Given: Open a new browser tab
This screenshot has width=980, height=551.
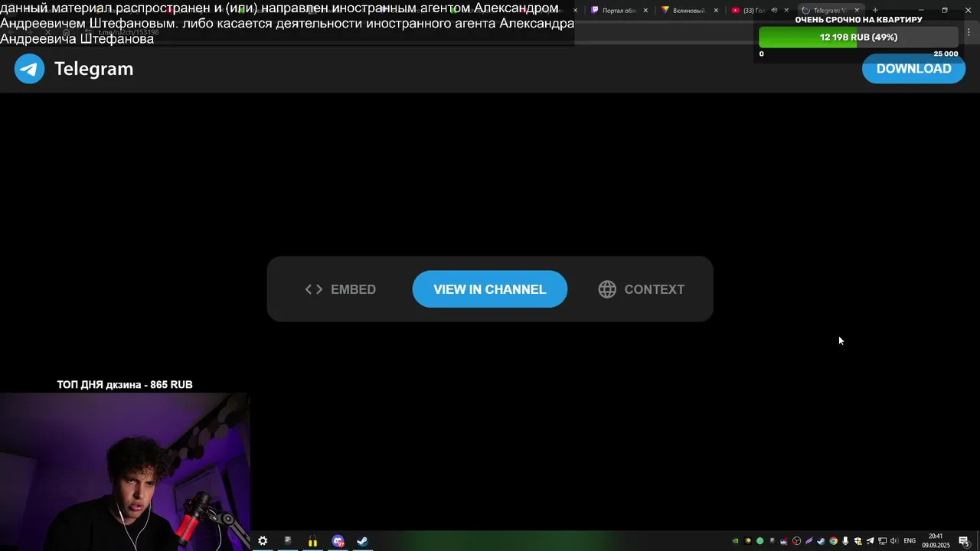Looking at the screenshot, I should [x=875, y=10].
